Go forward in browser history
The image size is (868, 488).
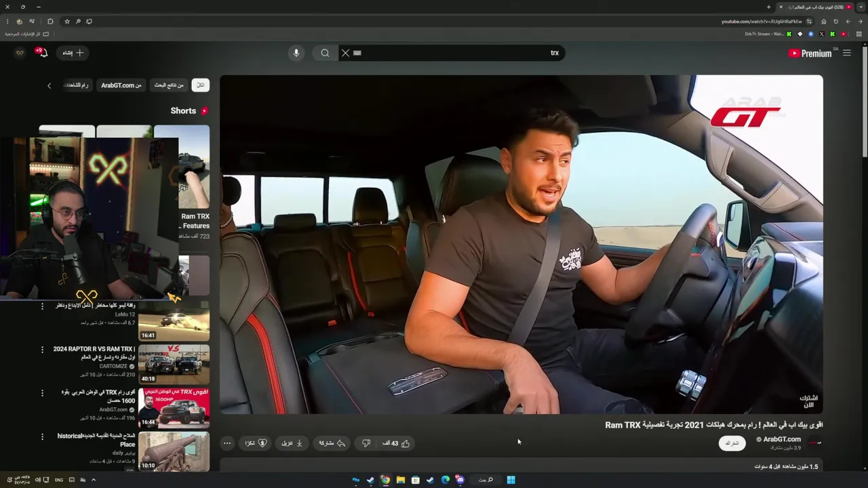(x=848, y=21)
